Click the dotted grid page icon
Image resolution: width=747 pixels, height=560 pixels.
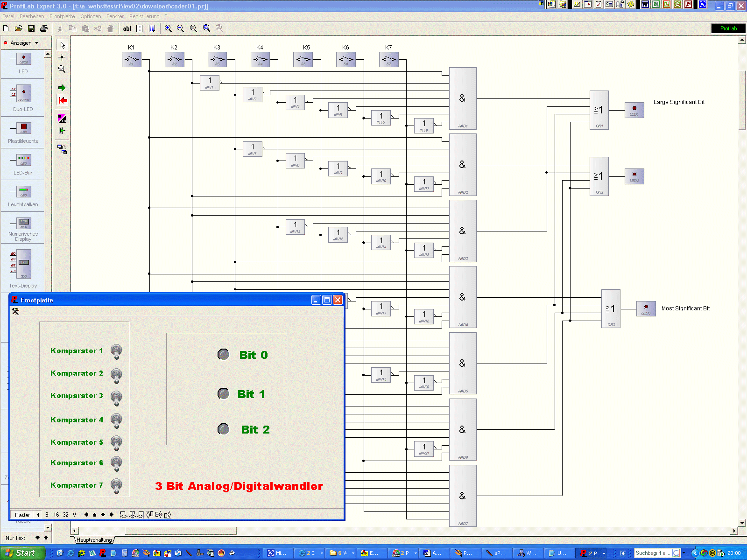click(x=140, y=28)
